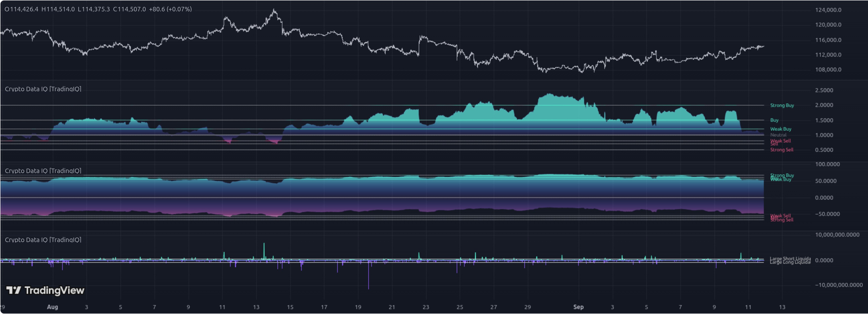The width and height of the screenshot is (868, 314).
Task: Click the 2.5000 indicator scale label
Action: [x=824, y=90]
